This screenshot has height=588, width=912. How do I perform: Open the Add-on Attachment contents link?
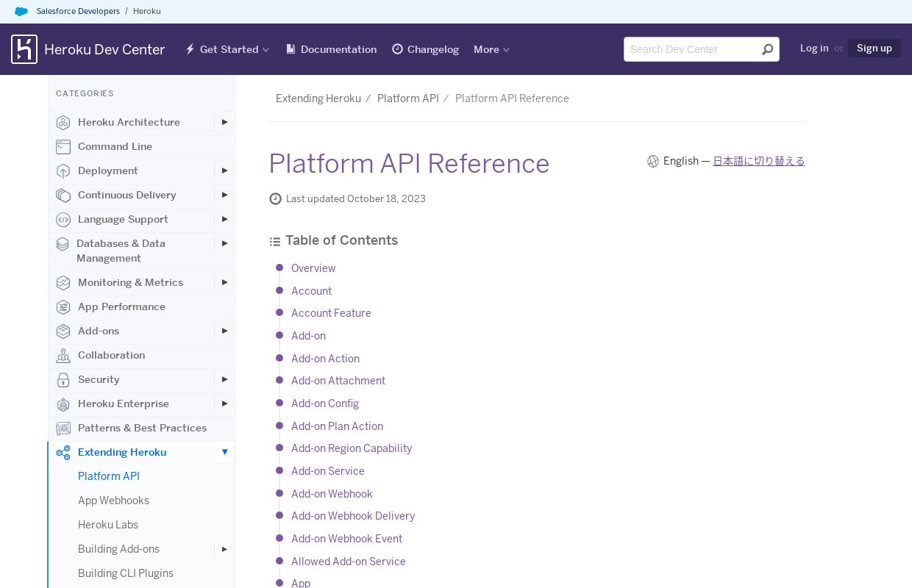coord(338,381)
